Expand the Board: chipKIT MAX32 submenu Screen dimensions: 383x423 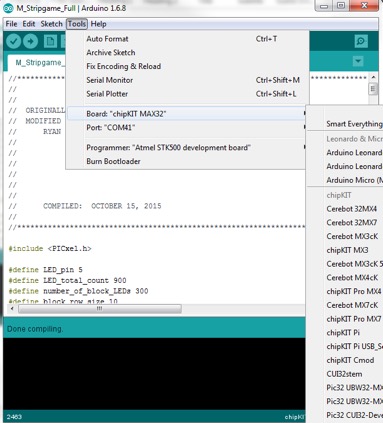pyautogui.click(x=187, y=114)
